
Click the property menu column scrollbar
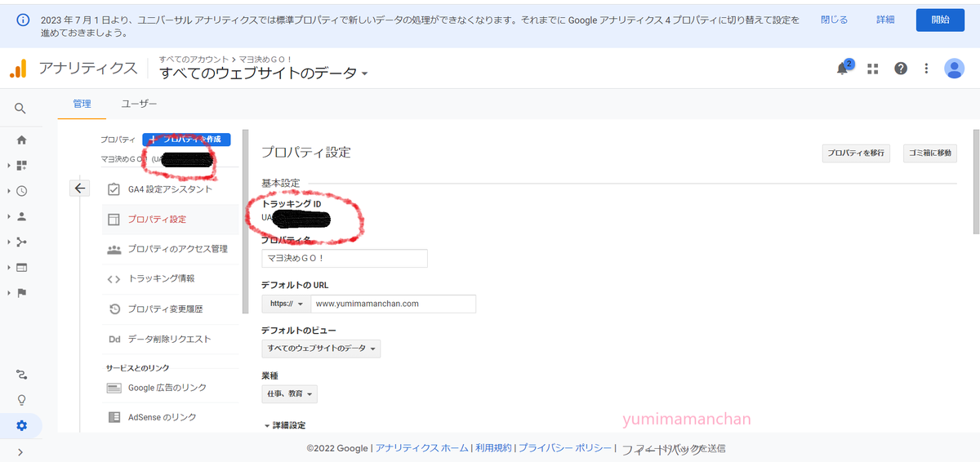(x=245, y=220)
